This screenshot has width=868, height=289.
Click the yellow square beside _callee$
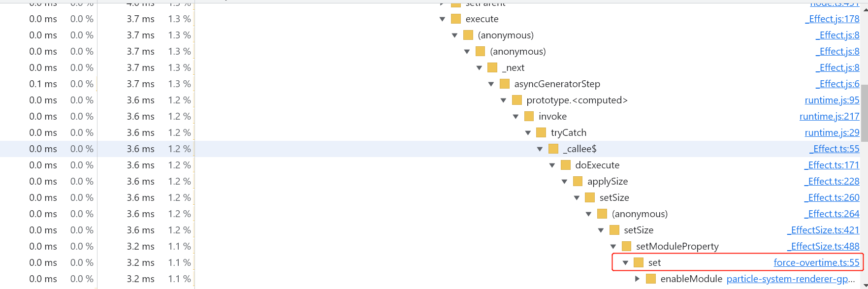(553, 149)
